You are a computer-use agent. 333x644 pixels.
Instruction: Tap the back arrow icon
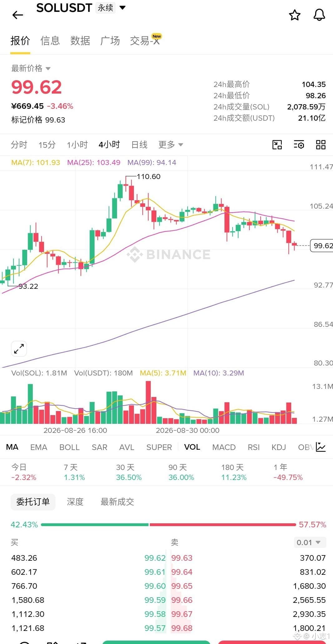tap(18, 15)
